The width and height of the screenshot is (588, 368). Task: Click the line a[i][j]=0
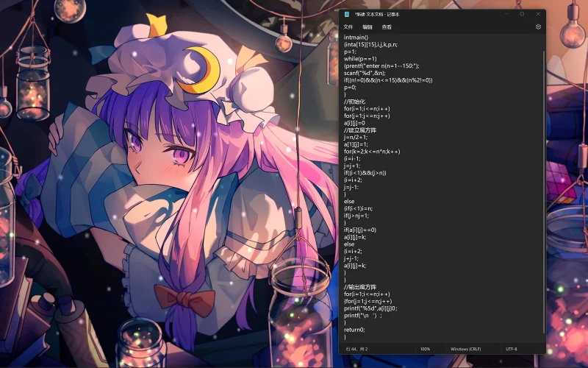354,123
